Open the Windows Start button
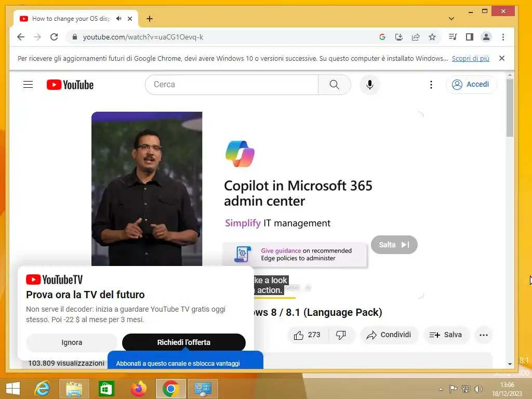Viewport: 532px width, 399px height. (x=13, y=388)
